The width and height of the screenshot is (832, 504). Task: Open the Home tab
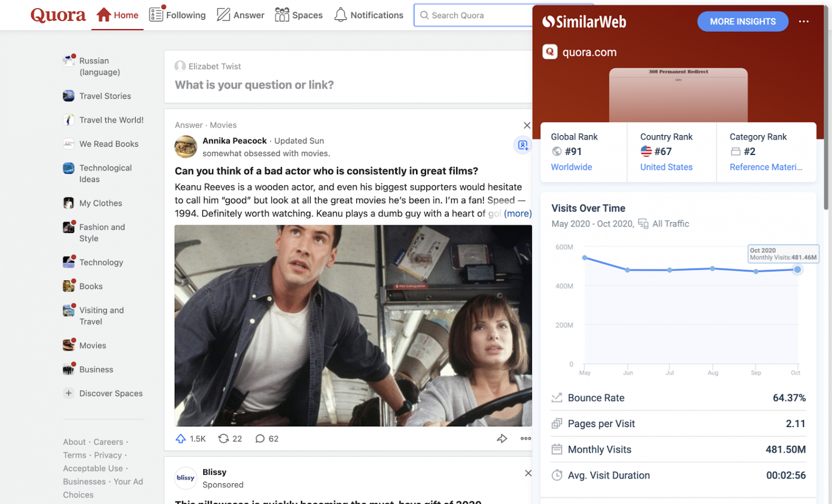point(118,15)
